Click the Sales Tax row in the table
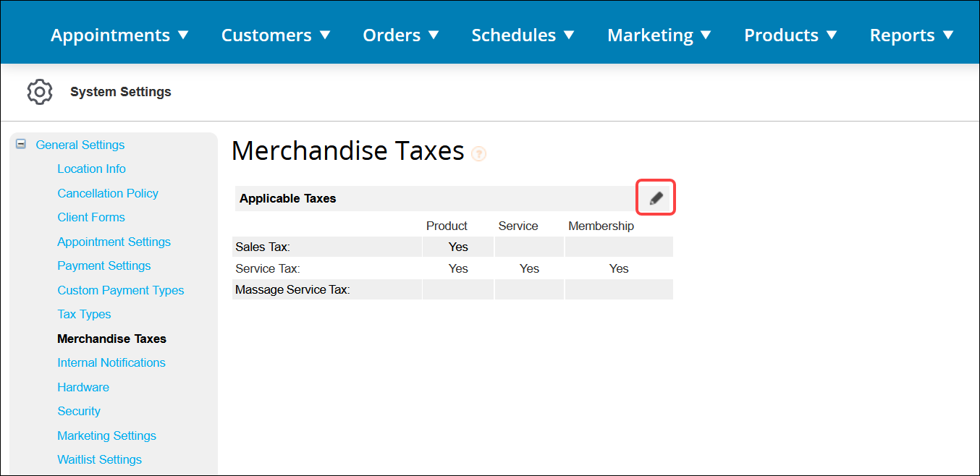Image resolution: width=980 pixels, height=476 pixels. pos(326,247)
